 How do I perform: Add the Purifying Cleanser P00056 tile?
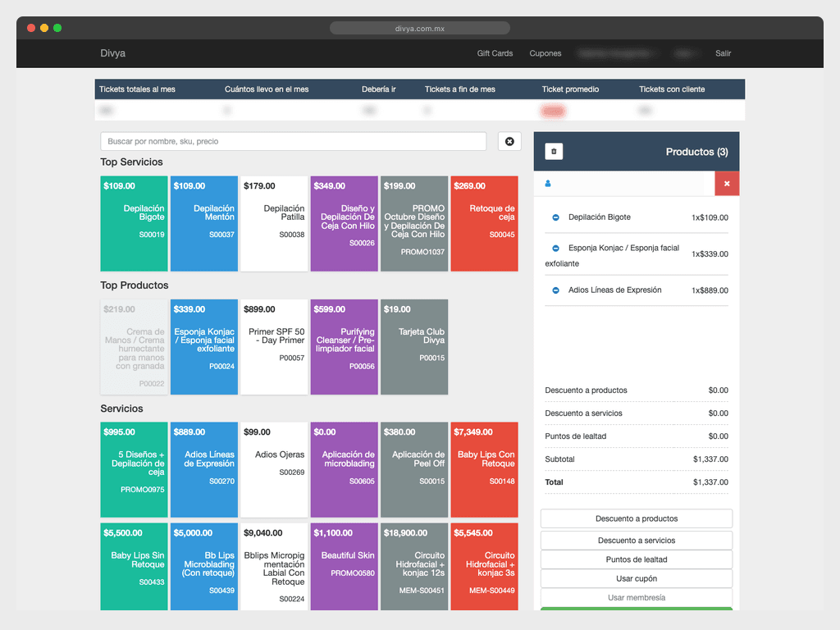[x=345, y=347]
